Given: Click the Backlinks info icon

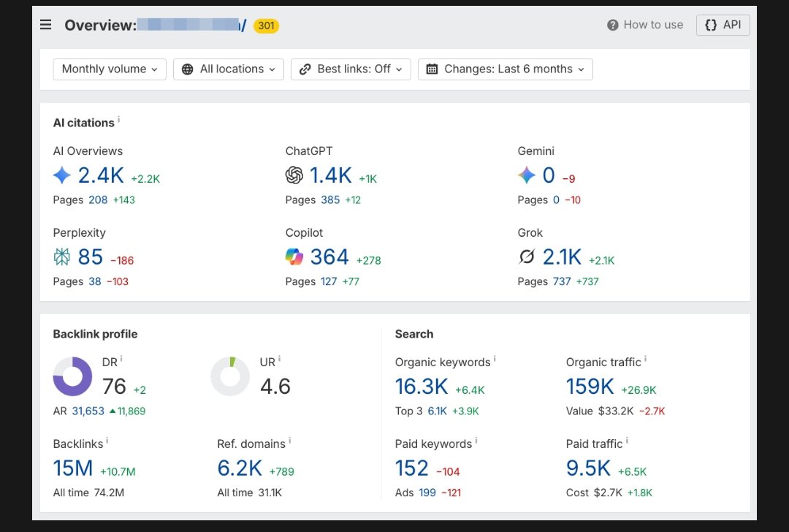Looking at the screenshot, I should point(107,441).
